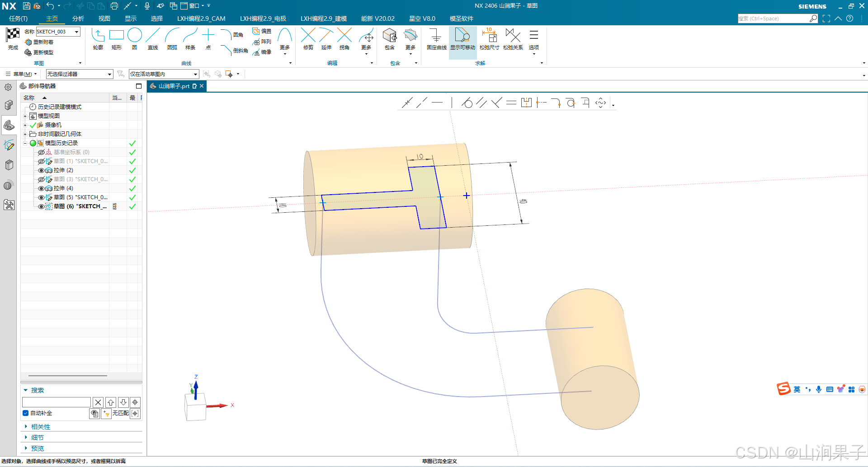Open the 星空 V8.0 tab
Viewport: 868px width, 467px height.
(422, 19)
